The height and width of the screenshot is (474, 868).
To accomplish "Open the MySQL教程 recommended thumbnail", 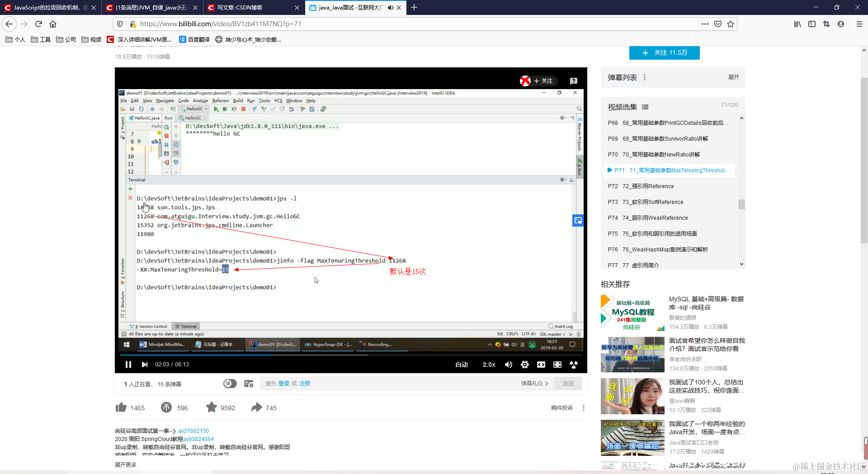I will (632, 313).
